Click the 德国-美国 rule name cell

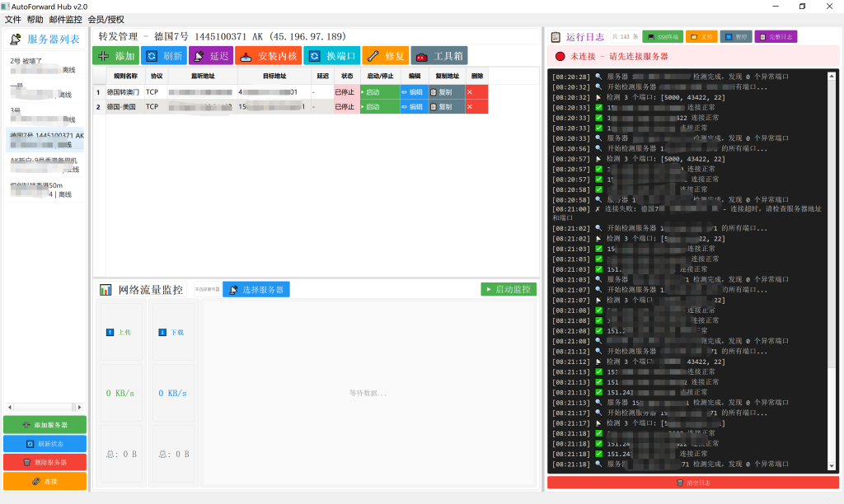click(125, 106)
